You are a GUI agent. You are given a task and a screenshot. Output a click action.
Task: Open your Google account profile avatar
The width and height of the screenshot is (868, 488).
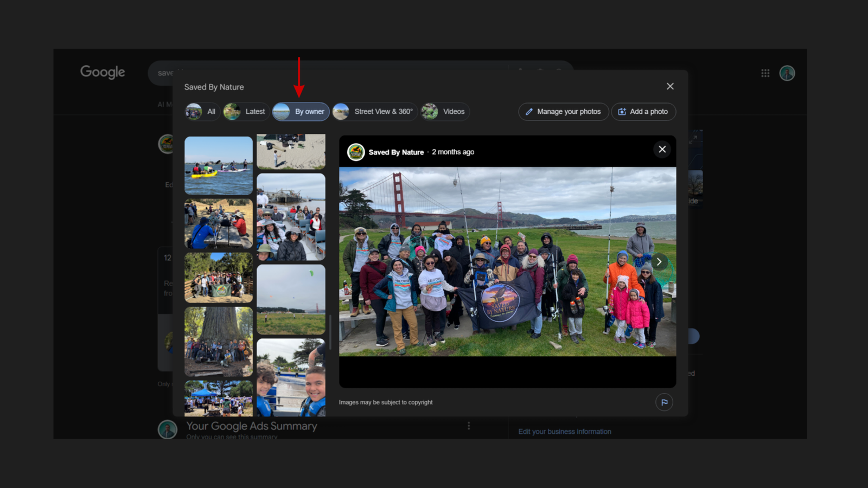click(x=787, y=73)
